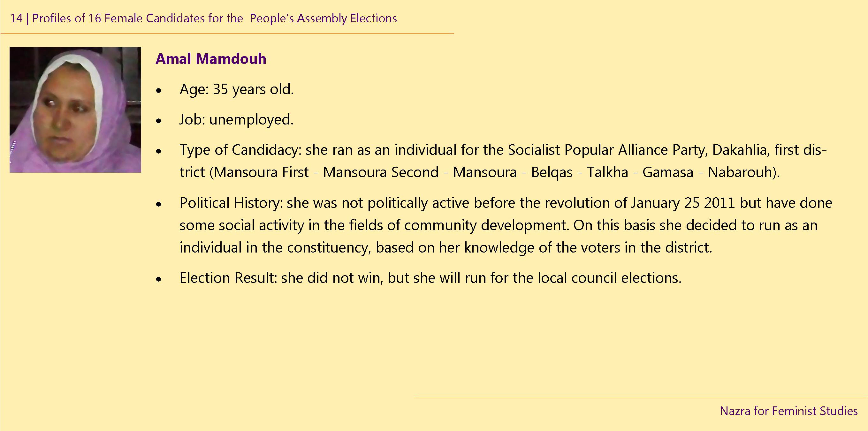Click the Election Result label
The height and width of the screenshot is (431, 868).
point(228,278)
